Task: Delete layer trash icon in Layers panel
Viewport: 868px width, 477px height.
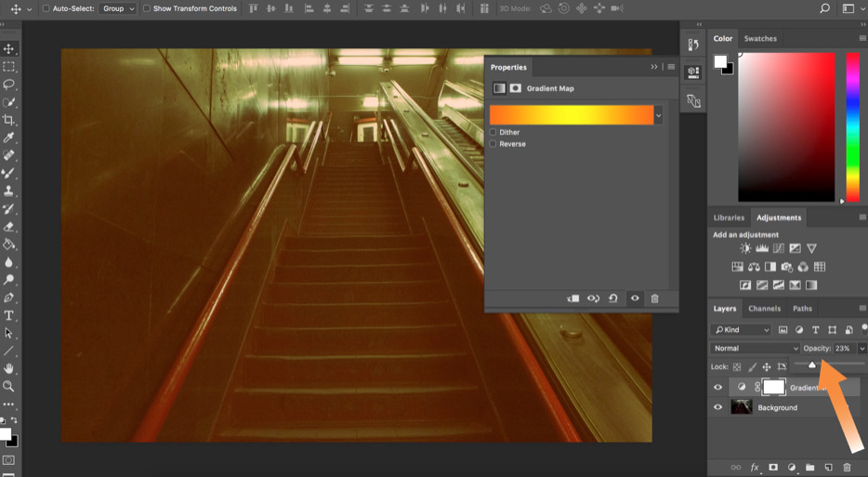Action: pos(847,467)
